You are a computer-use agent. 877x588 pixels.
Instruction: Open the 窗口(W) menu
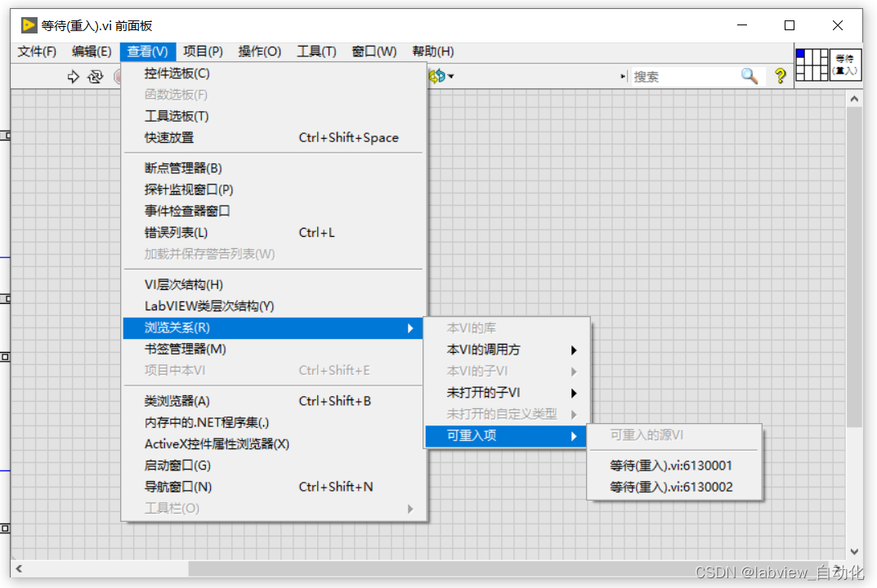(x=374, y=51)
